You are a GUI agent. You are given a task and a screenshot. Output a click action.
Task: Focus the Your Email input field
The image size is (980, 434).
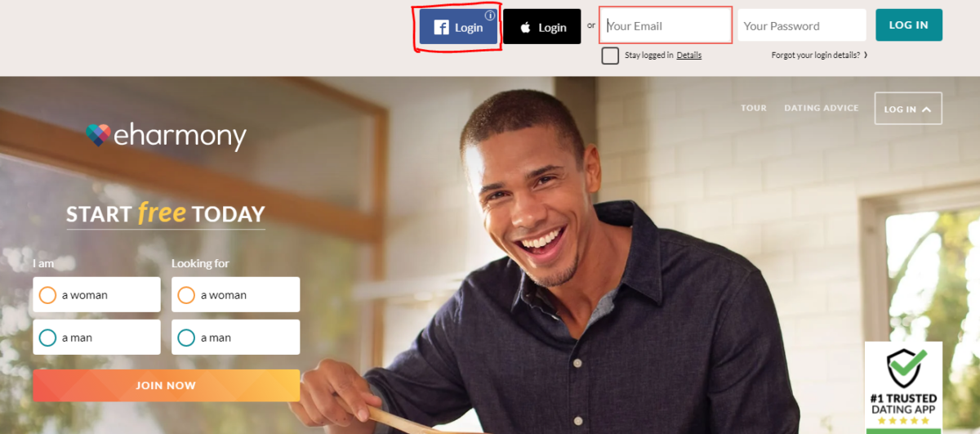coord(666,25)
